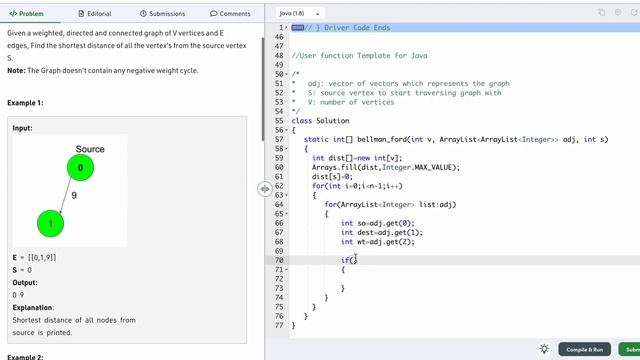Open the Submissions tab
The height and width of the screenshot is (360, 640).
click(162, 13)
